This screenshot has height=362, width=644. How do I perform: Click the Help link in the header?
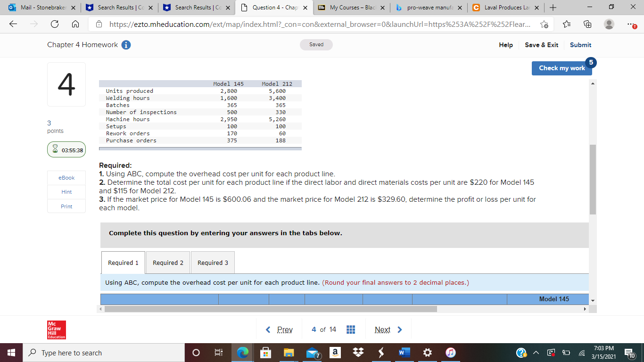pos(506,45)
